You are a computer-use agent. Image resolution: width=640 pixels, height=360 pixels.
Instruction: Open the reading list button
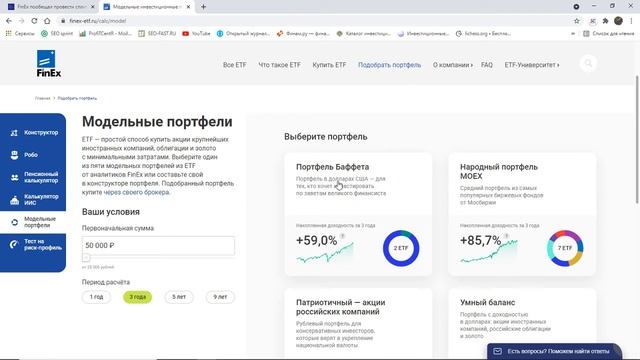[609, 33]
